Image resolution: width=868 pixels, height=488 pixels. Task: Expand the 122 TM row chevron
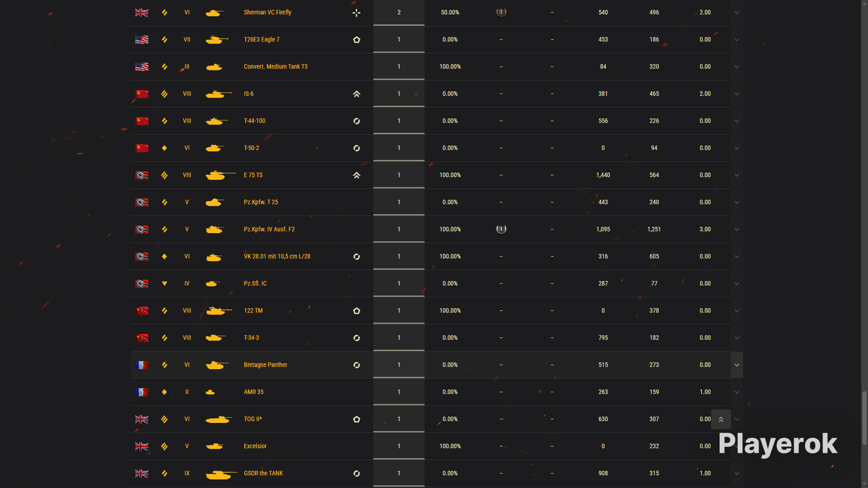tap(737, 311)
